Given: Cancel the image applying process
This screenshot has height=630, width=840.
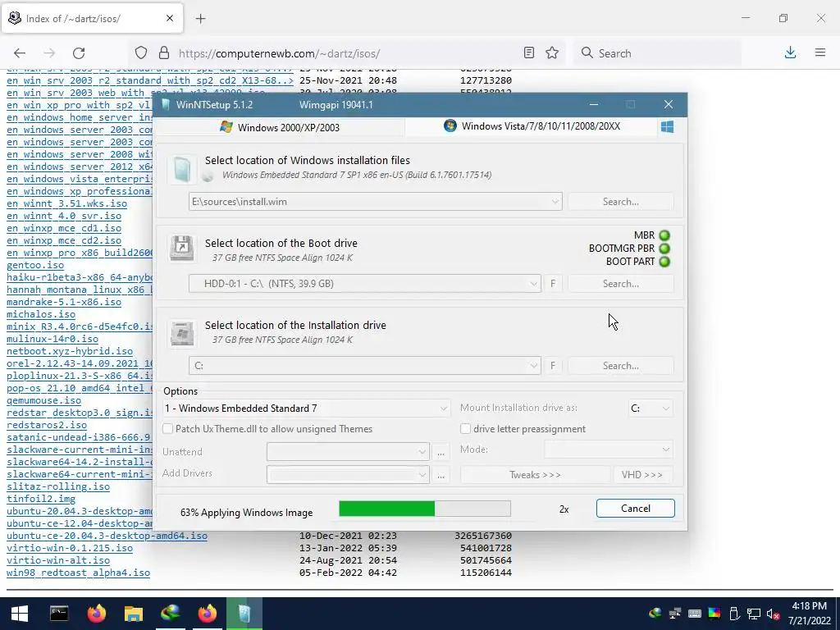Looking at the screenshot, I should pyautogui.click(x=636, y=509).
